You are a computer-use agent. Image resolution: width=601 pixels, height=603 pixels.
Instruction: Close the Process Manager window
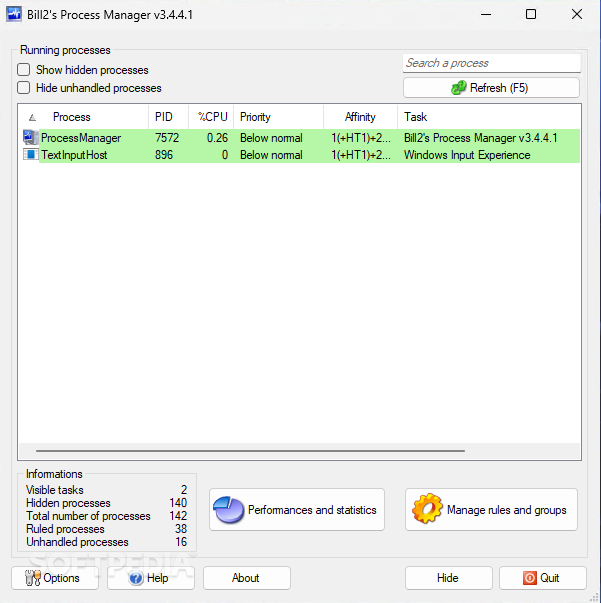point(577,15)
